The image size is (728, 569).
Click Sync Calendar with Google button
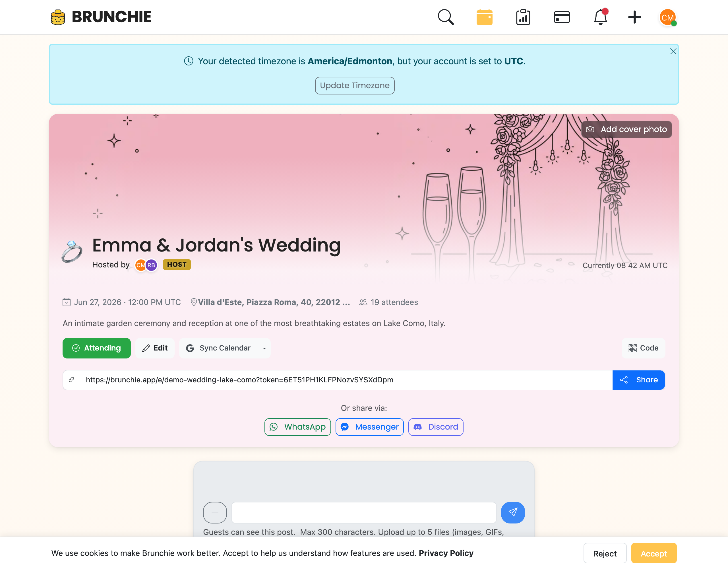click(218, 348)
